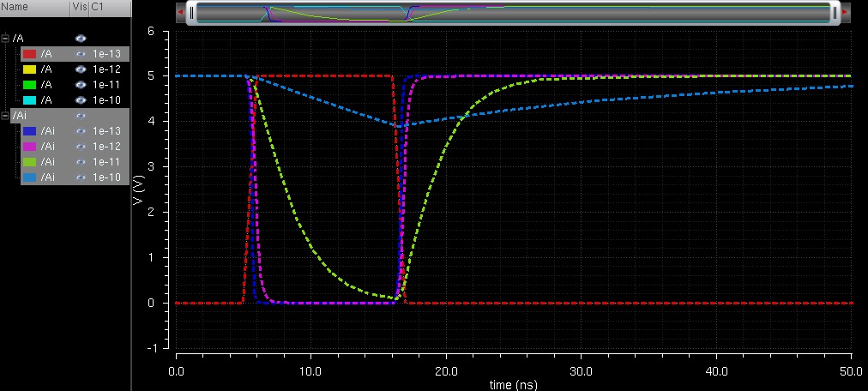Collapse the /A signal group
The height and width of the screenshot is (391, 868).
coord(5,39)
